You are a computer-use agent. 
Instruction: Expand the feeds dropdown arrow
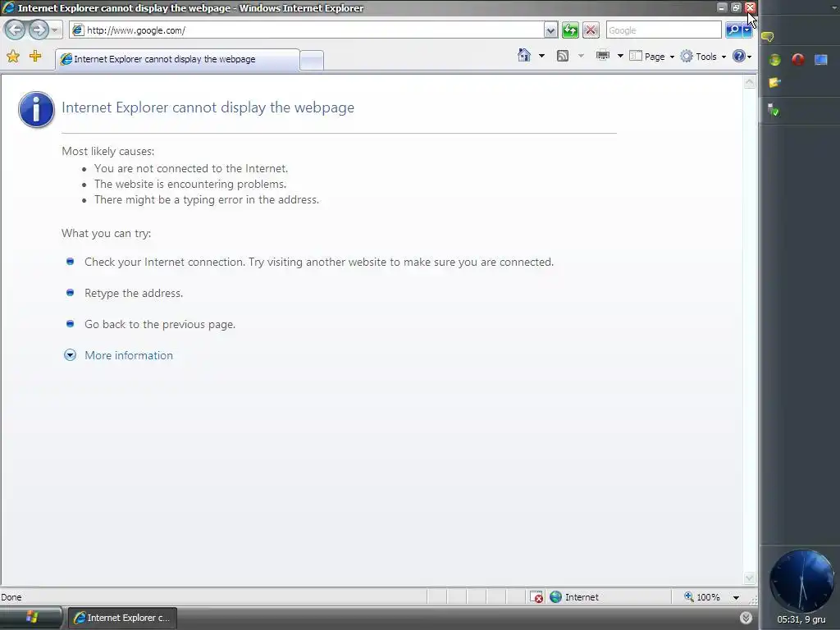(x=581, y=56)
